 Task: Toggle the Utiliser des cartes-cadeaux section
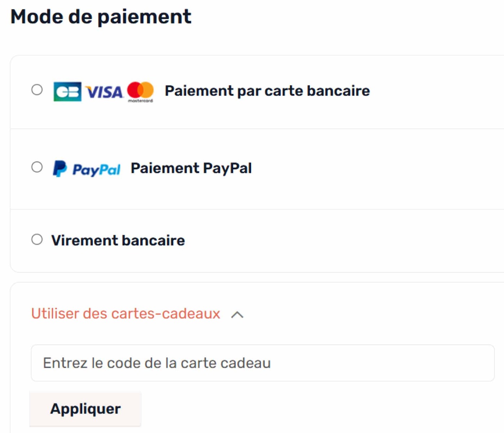click(x=126, y=314)
